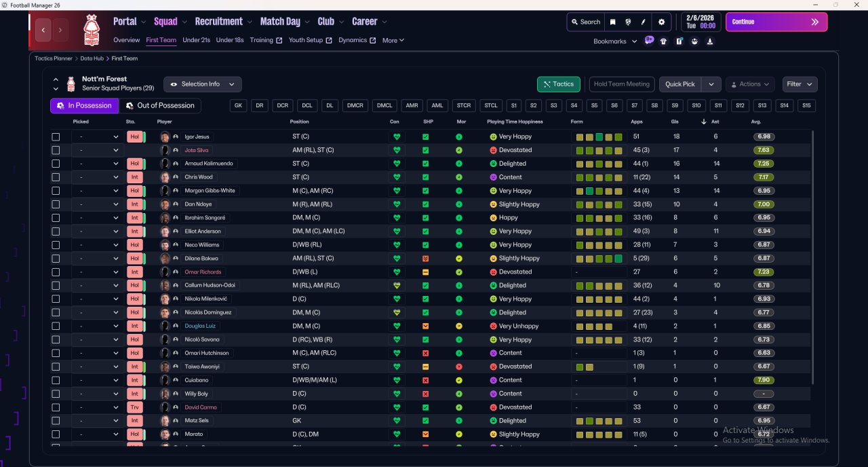Image resolution: width=868 pixels, height=467 pixels.
Task: Switch to the Under 21s tab
Action: pos(196,40)
